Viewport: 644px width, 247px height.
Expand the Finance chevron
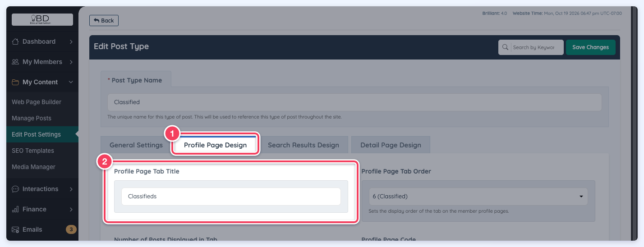click(x=71, y=209)
